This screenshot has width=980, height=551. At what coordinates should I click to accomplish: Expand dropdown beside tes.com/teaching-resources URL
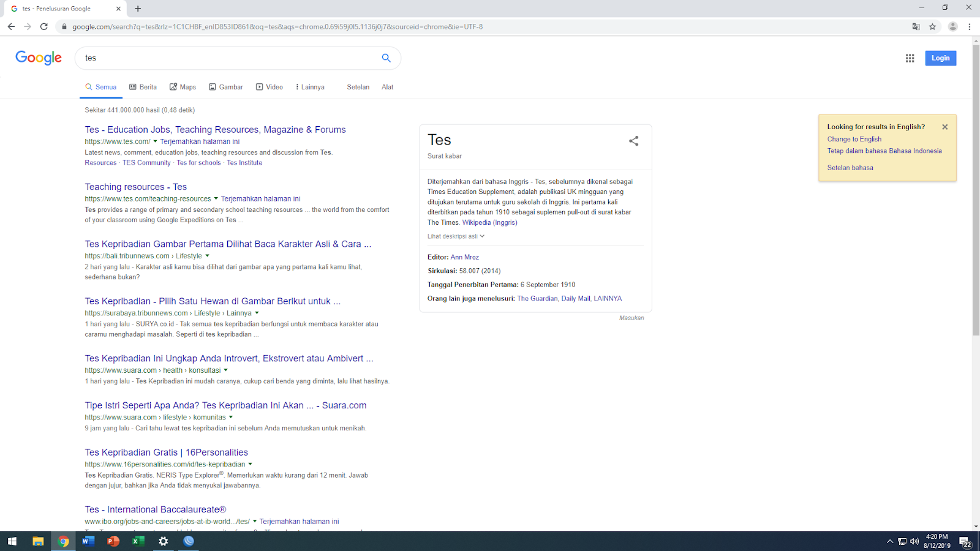click(216, 198)
